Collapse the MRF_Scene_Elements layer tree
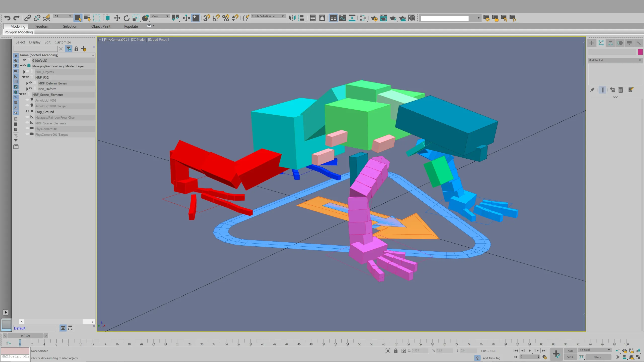644x362 pixels. coord(21,95)
